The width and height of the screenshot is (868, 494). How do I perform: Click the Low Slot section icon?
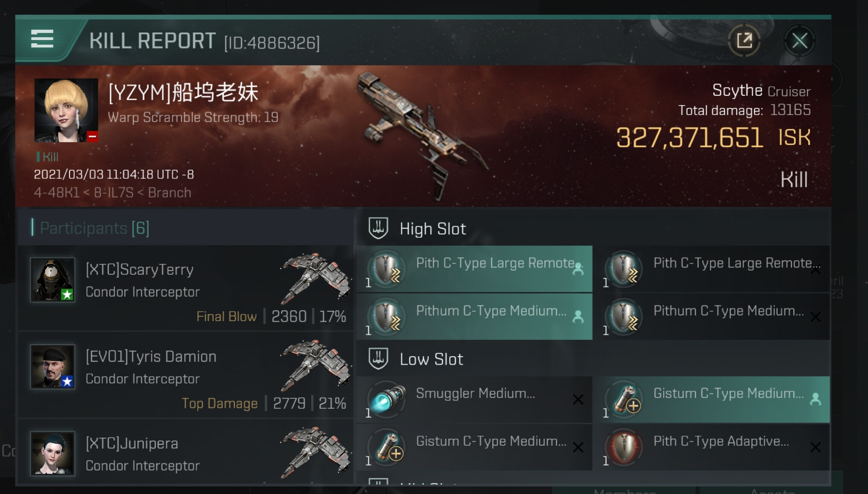[378, 358]
